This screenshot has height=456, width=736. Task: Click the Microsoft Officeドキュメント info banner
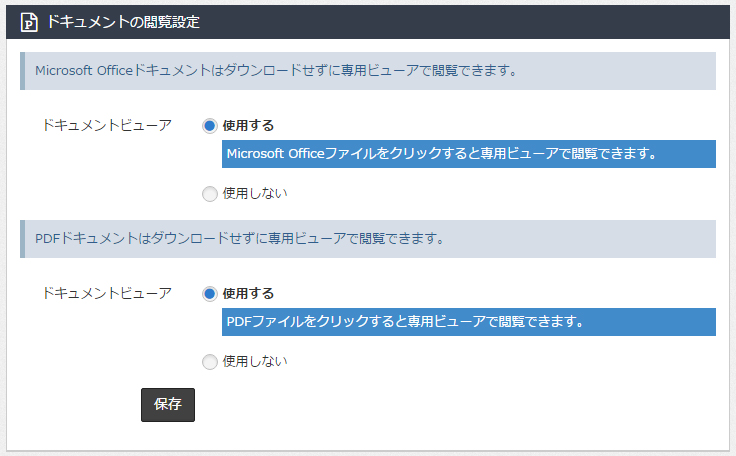(x=368, y=71)
